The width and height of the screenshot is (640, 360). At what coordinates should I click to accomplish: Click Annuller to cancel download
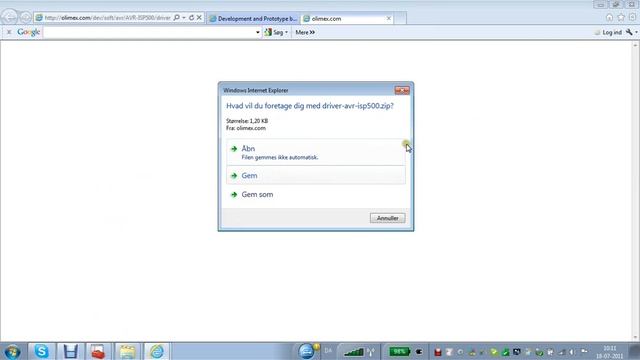(387, 218)
